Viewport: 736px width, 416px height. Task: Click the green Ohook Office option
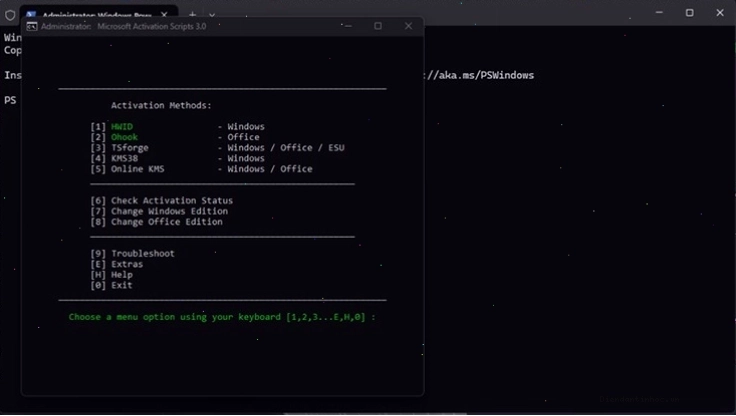coord(124,137)
